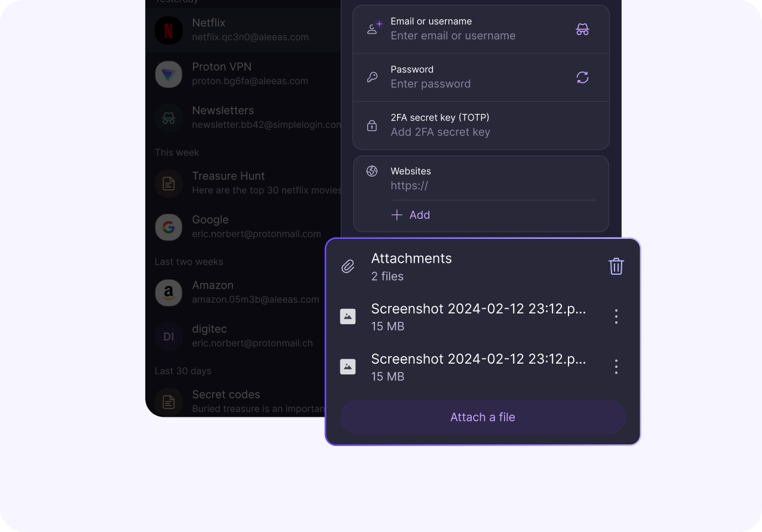Screen dimensions: 762x532
Task: Click the Attach a file button
Action: (x=483, y=417)
